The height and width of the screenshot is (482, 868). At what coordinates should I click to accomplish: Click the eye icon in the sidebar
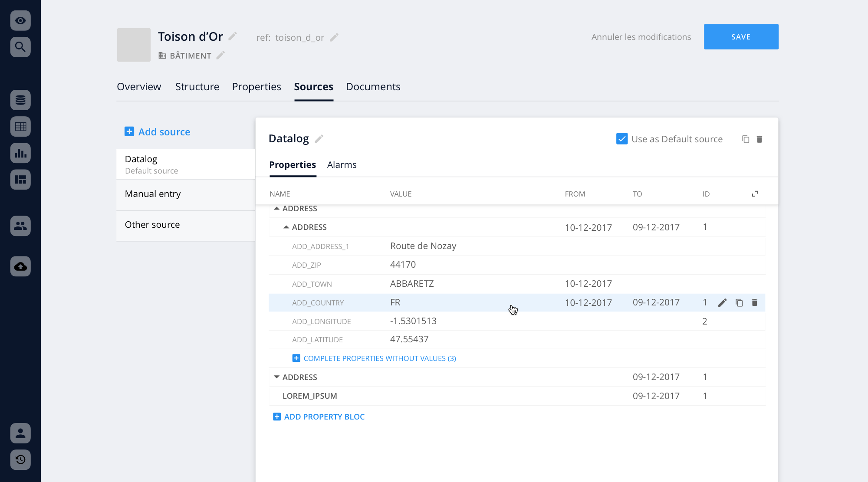click(x=20, y=20)
